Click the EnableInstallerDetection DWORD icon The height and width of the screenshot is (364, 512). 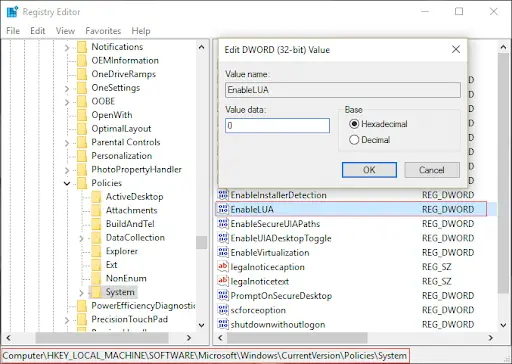[223, 195]
